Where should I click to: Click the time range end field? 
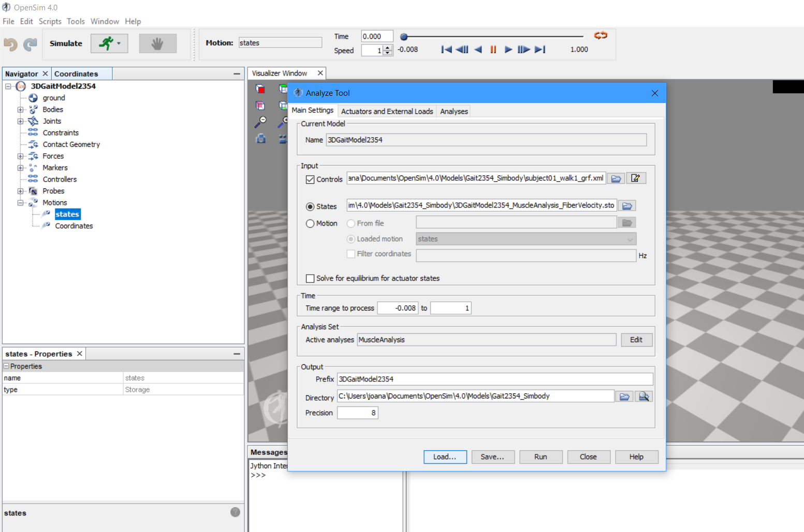(x=451, y=308)
